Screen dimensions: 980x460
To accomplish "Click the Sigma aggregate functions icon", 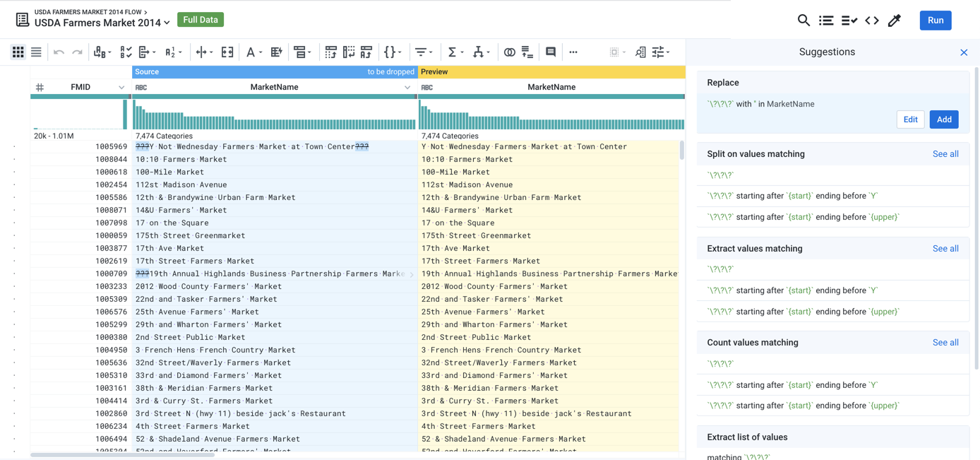I will coord(452,52).
